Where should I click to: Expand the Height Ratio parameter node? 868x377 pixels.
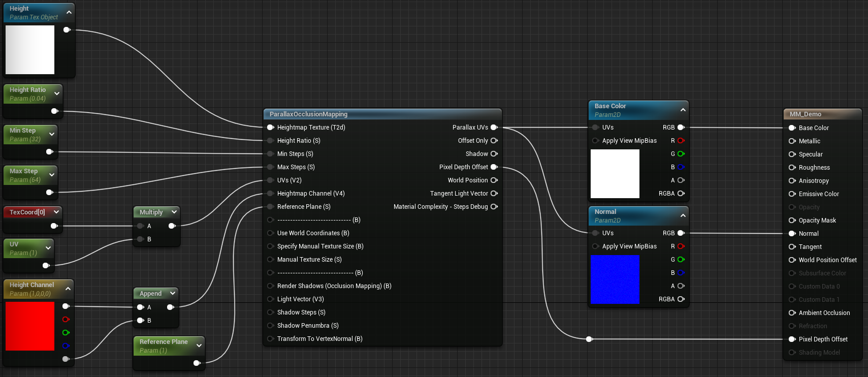57,93
